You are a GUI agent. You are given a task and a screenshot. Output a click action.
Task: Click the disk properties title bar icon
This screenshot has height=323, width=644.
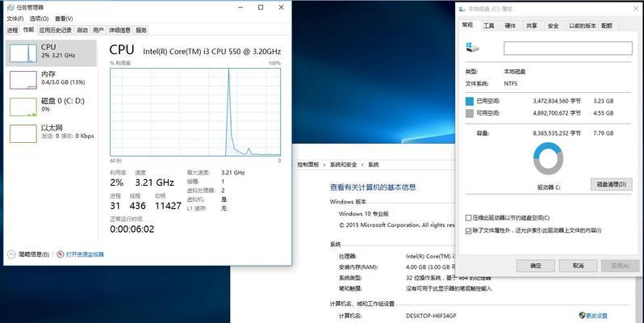click(x=462, y=9)
